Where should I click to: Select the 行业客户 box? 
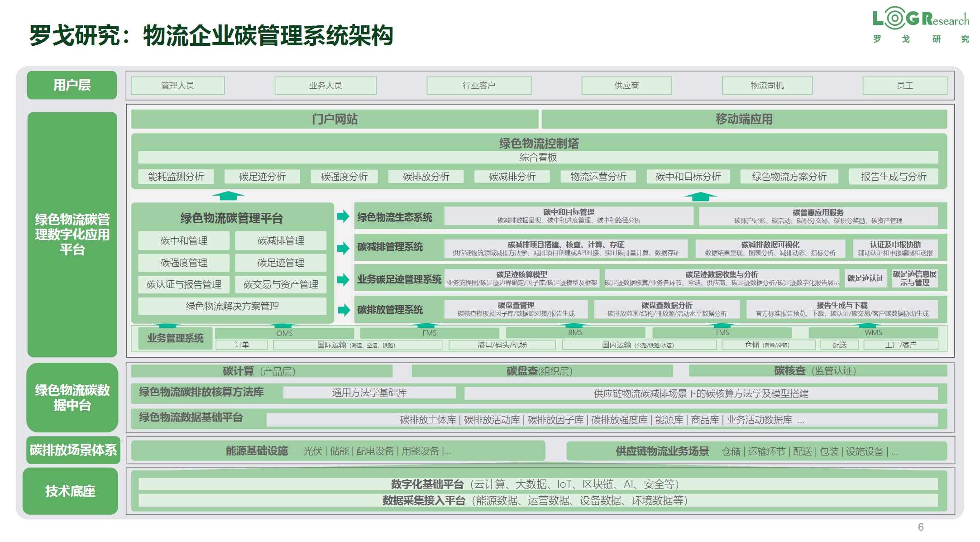point(479,86)
